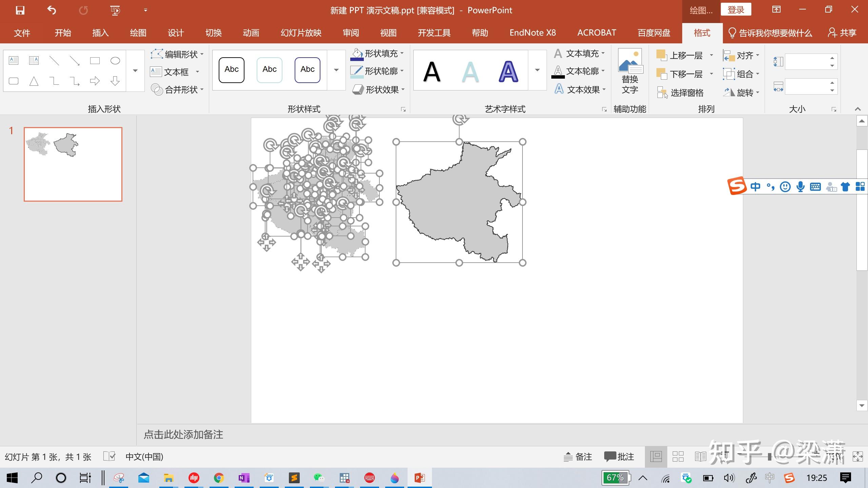This screenshot has height=488, width=868.
Task: Expand the shape styles gallery
Action: pyautogui.click(x=336, y=70)
